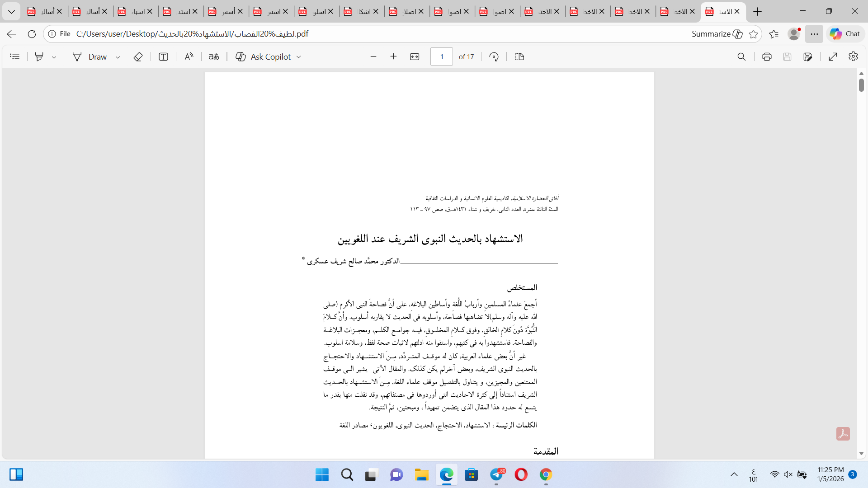Image resolution: width=868 pixels, height=488 pixels.
Task: Click the scroll down arrow
Action: pos(861,453)
